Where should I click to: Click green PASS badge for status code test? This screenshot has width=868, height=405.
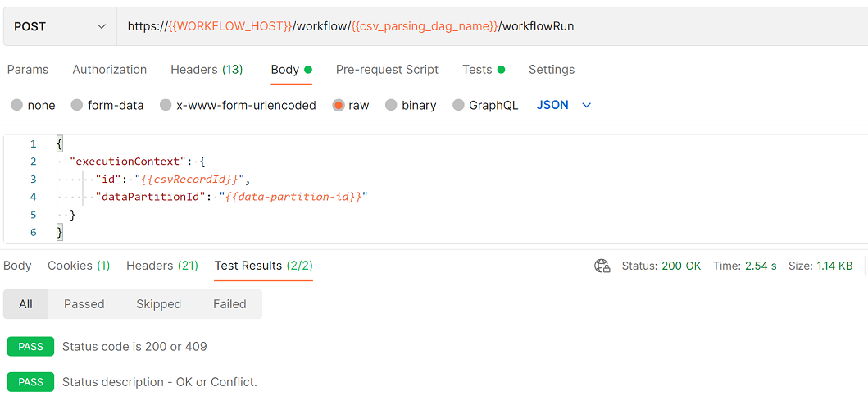30,346
